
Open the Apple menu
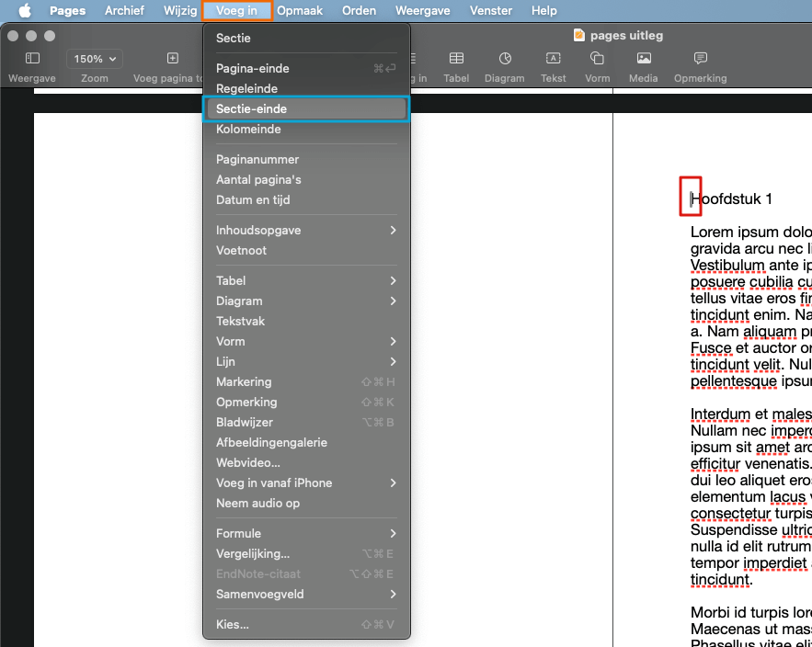click(24, 10)
